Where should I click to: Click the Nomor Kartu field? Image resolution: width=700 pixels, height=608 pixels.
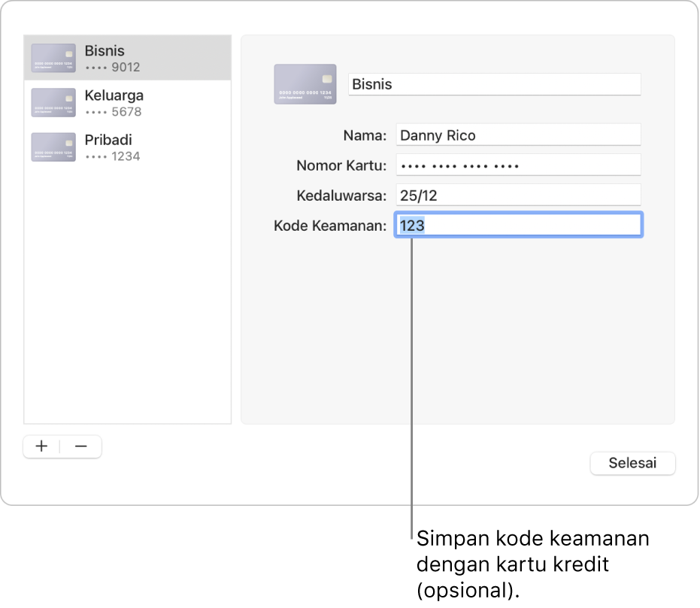click(x=518, y=165)
